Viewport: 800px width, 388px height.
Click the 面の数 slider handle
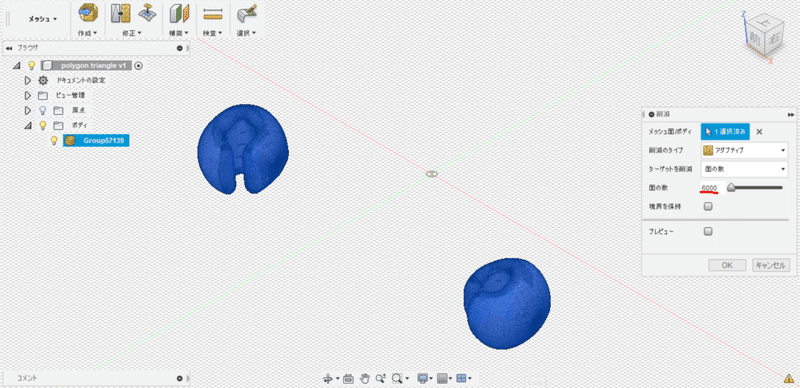click(x=732, y=188)
